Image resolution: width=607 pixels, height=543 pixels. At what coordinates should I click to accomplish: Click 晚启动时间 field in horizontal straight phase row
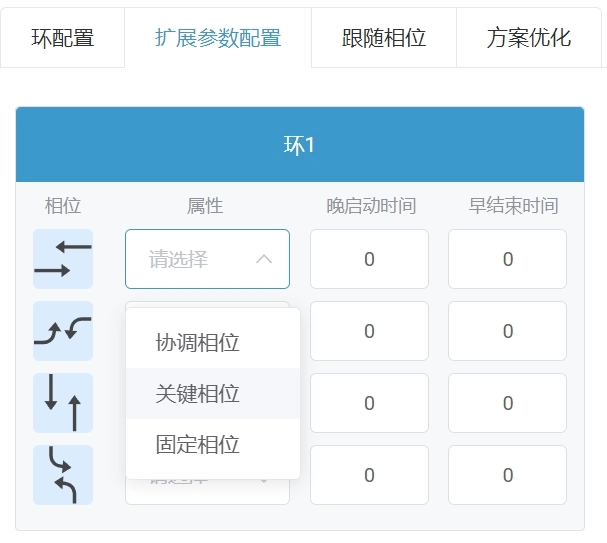[x=369, y=259]
